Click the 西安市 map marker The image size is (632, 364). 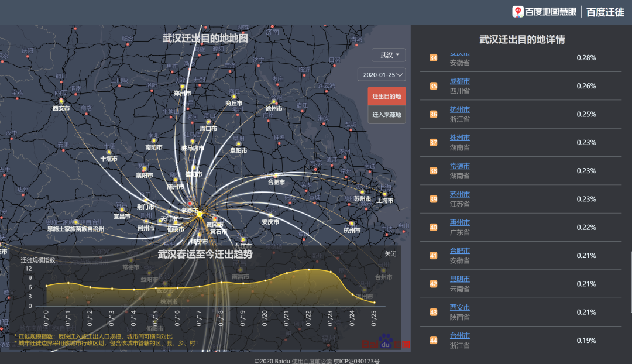61,101
